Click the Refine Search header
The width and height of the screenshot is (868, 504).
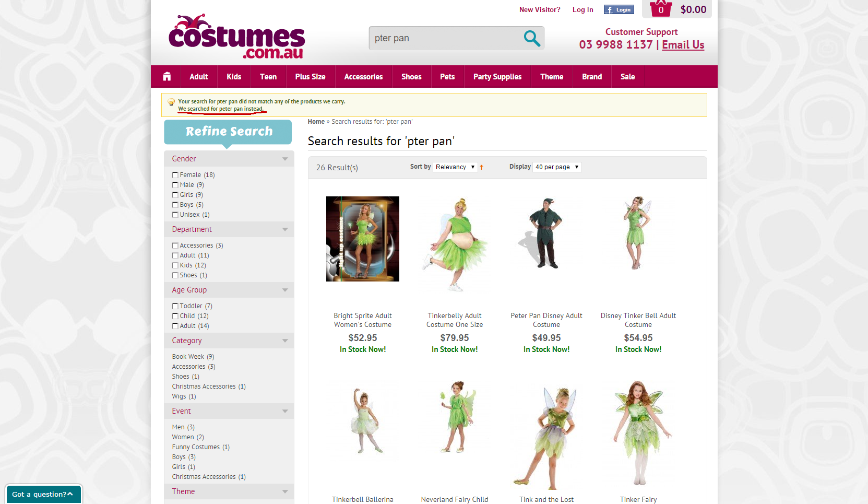coord(229,132)
